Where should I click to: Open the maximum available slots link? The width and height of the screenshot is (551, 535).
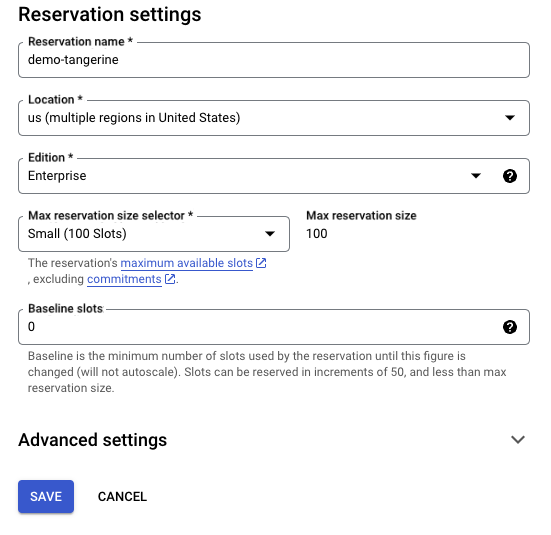(187, 263)
